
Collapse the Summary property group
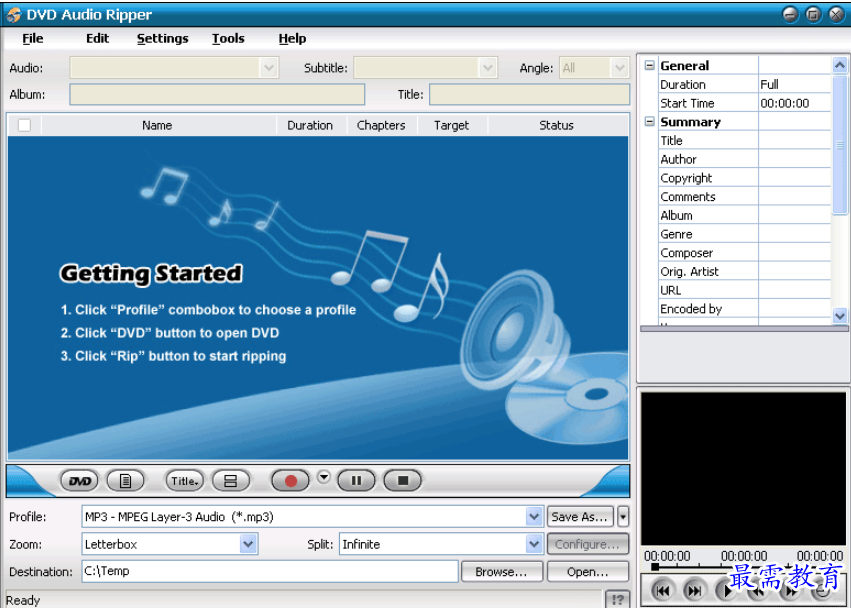[x=649, y=122]
